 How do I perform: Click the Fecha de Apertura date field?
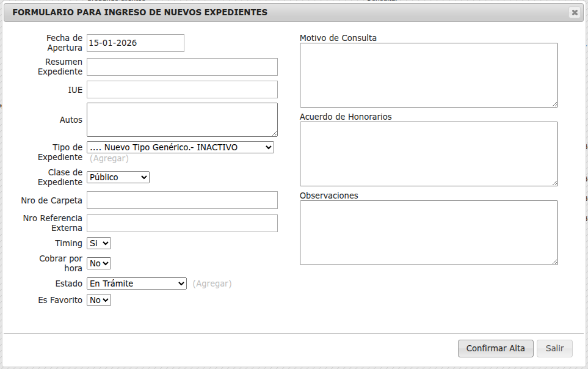135,43
